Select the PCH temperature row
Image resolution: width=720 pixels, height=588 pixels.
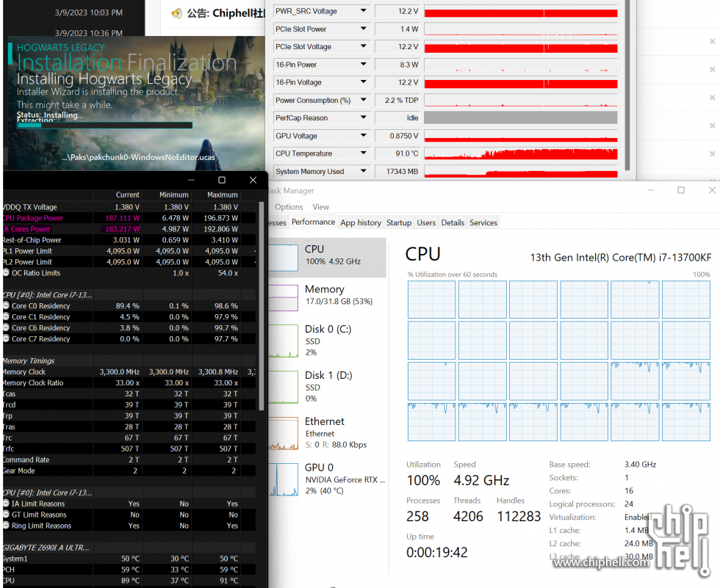(x=129, y=569)
